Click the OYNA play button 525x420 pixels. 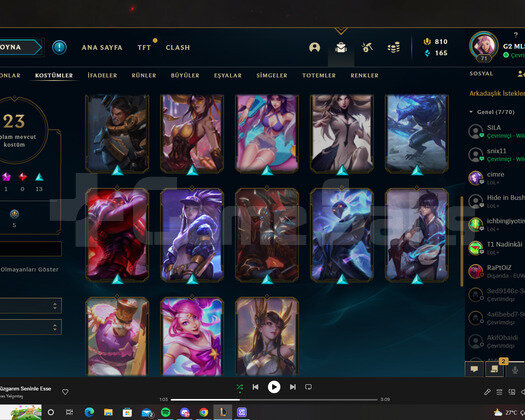coord(20,47)
